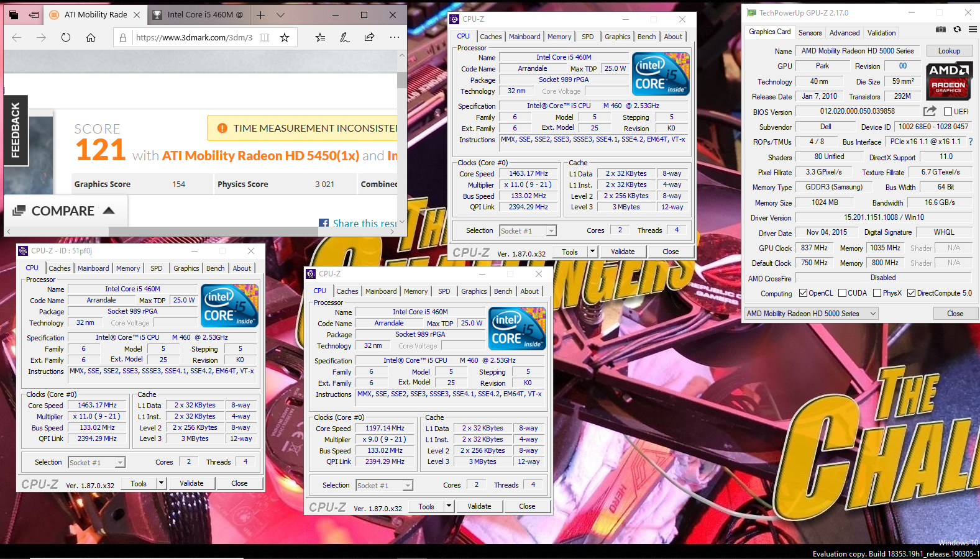Click Share this result link
This screenshot has width=980, height=559.
[x=365, y=223]
